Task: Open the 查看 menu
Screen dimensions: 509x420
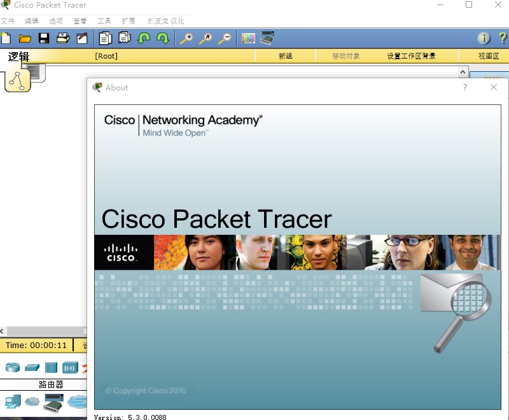Action: coord(80,21)
